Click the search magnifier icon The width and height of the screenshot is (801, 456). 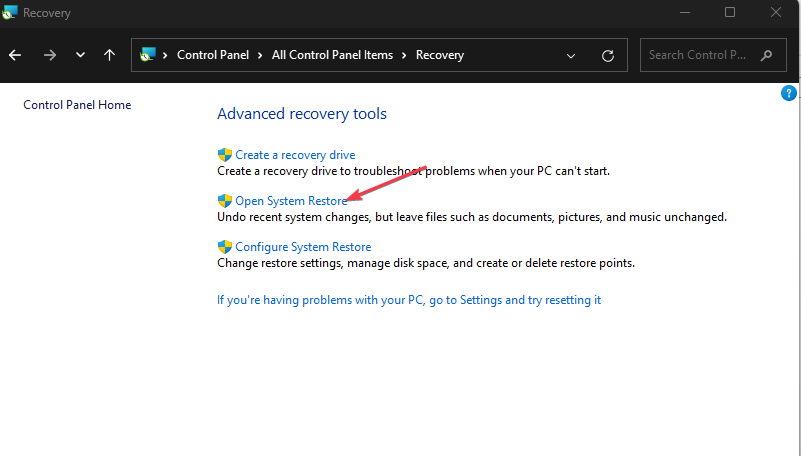click(x=766, y=55)
